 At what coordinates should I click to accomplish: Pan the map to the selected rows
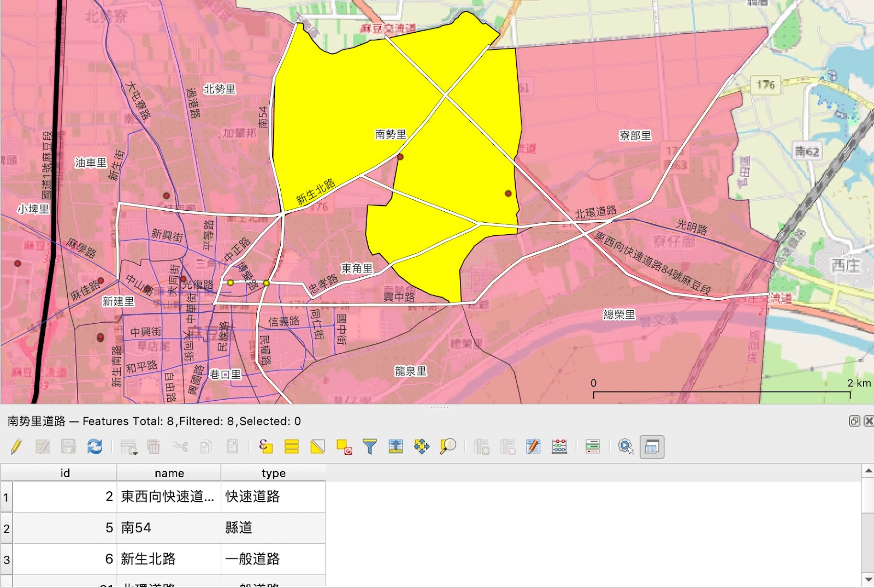pos(422,447)
